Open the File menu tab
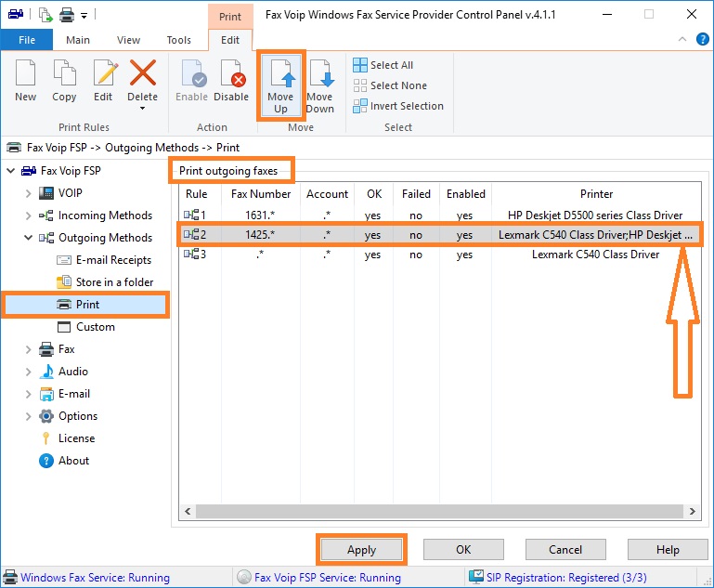Screen dimensions: 714x588 [x=27, y=40]
